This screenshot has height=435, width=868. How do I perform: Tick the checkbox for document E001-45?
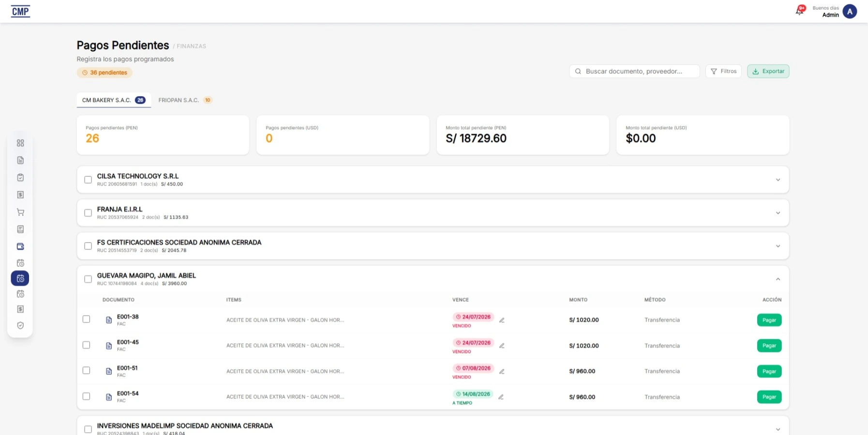click(86, 345)
